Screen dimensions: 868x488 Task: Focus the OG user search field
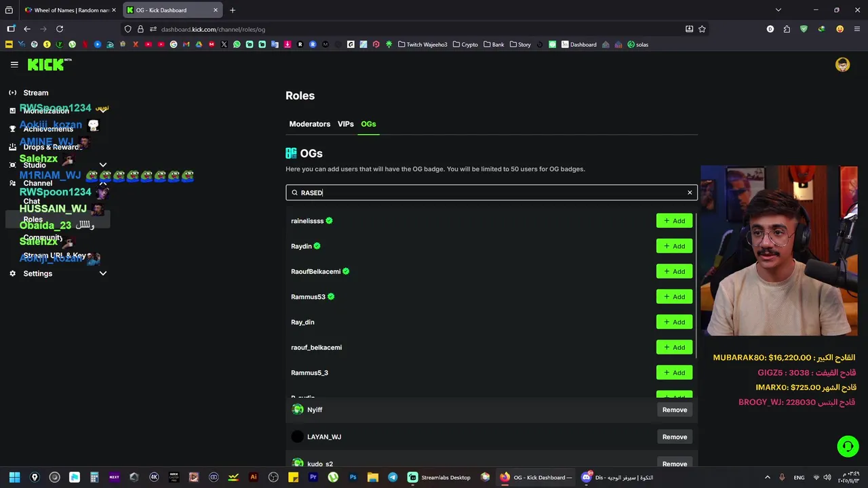(492, 192)
